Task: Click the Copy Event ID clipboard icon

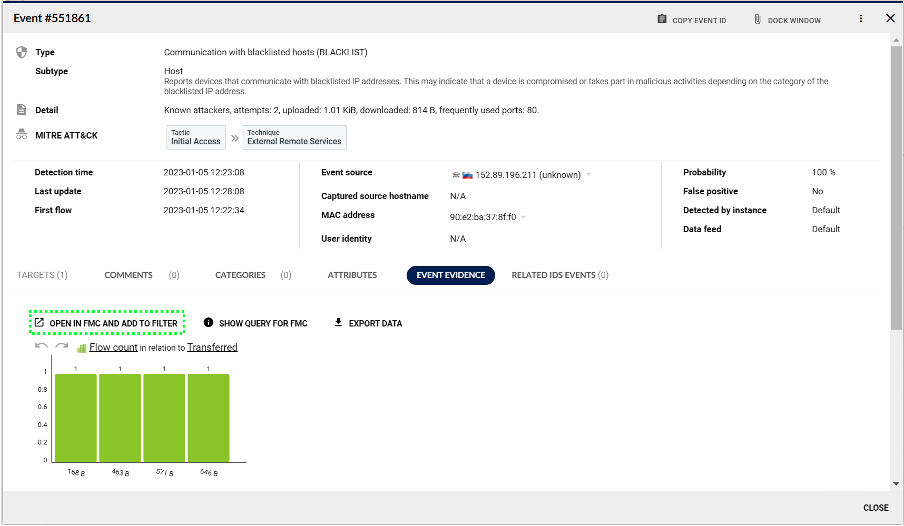Action: tap(662, 19)
